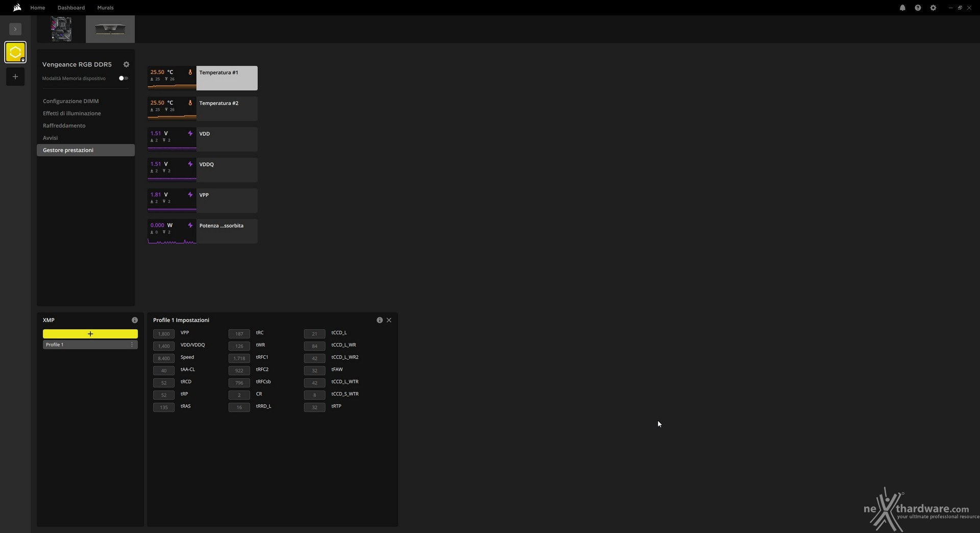Click the tRC value field 187
980x533 pixels.
(x=239, y=334)
